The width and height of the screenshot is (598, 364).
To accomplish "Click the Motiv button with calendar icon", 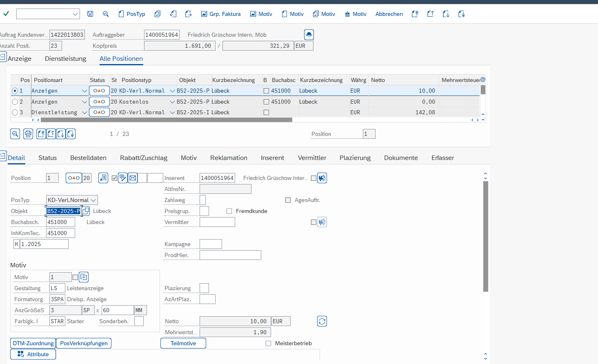I will (x=356, y=14).
